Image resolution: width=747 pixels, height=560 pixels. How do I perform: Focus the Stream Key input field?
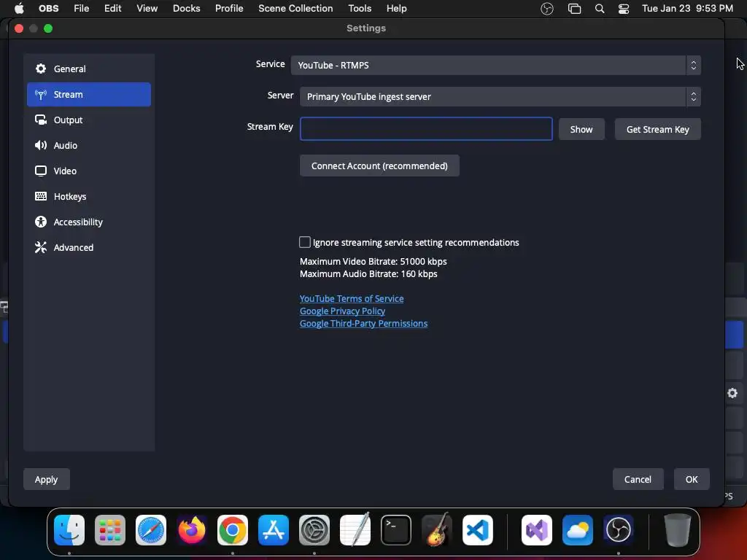(426, 129)
